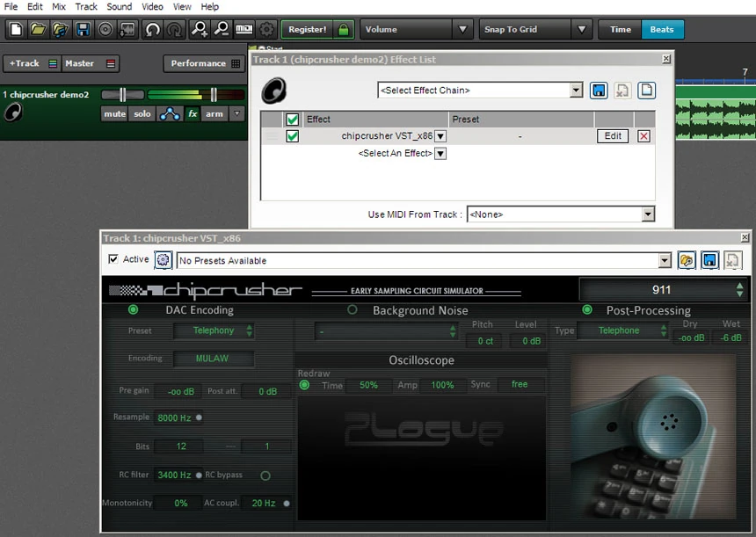Open the Video menu
This screenshot has height=537, width=756.
pos(152,7)
